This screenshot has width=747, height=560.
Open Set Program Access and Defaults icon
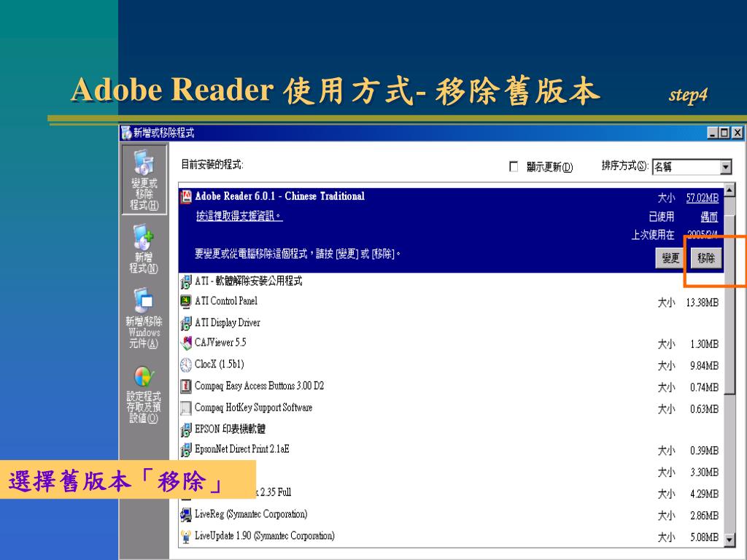(144, 394)
